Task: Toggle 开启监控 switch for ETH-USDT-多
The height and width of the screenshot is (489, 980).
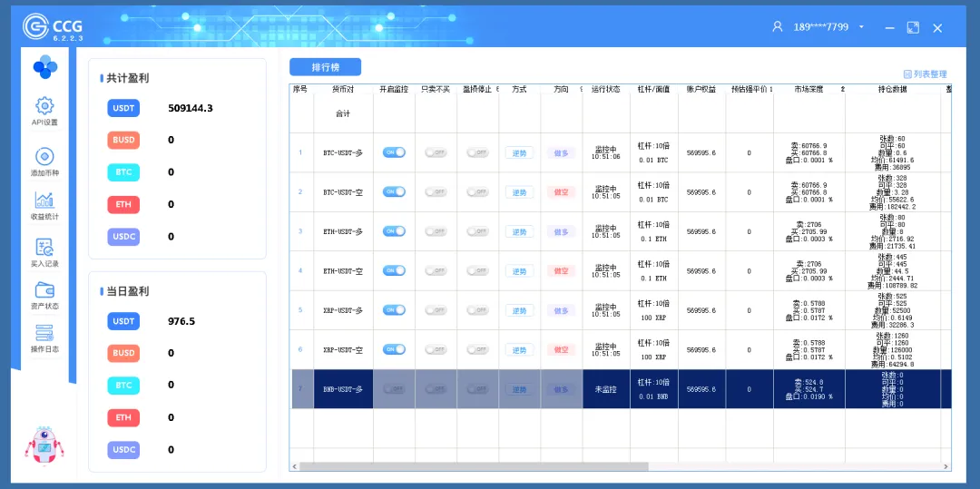Action: tap(394, 231)
